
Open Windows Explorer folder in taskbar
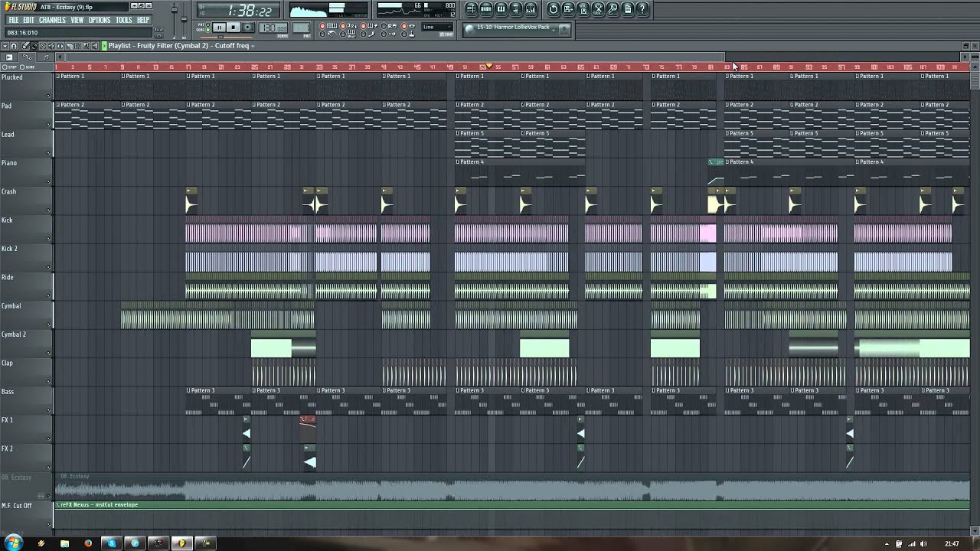point(65,543)
